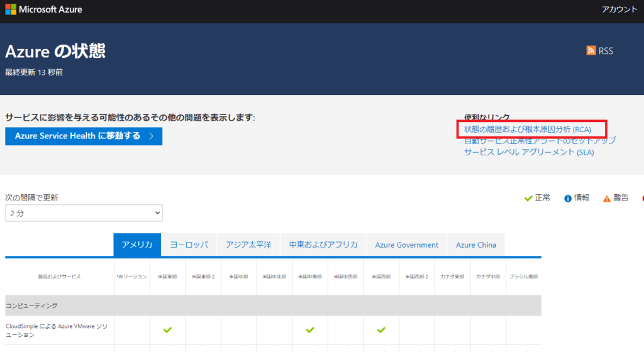The width and height of the screenshot is (644, 352).
Task: Click the 製品およびサービス column header
Action: tap(60, 277)
